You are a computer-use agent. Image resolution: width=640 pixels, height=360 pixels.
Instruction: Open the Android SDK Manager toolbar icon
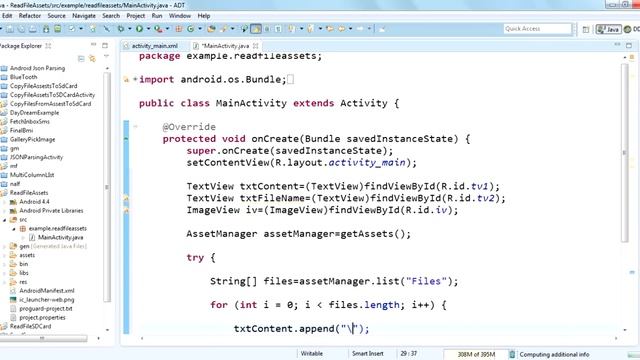(46, 29)
